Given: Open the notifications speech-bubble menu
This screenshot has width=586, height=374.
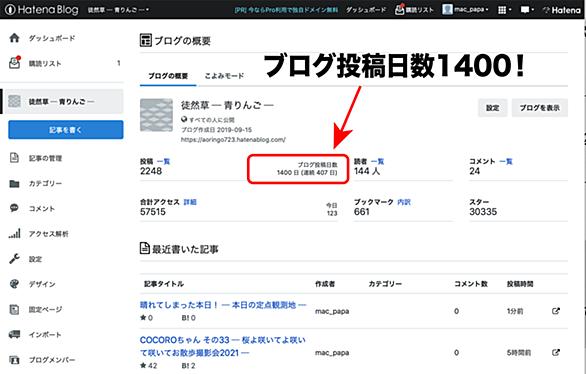Looking at the screenshot, I should pyautogui.click(x=527, y=10).
